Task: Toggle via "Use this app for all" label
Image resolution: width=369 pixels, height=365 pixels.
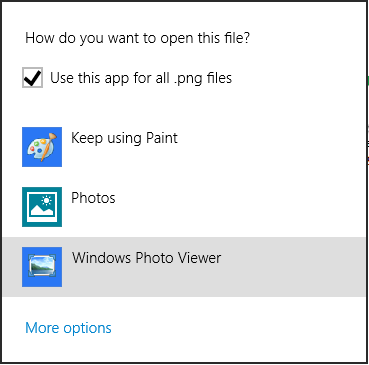Action: point(110,78)
